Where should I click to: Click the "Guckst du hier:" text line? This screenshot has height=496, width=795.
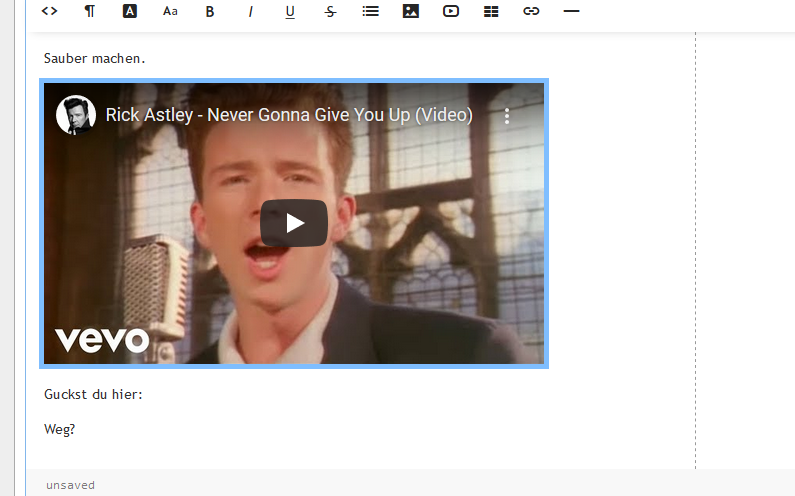click(93, 395)
